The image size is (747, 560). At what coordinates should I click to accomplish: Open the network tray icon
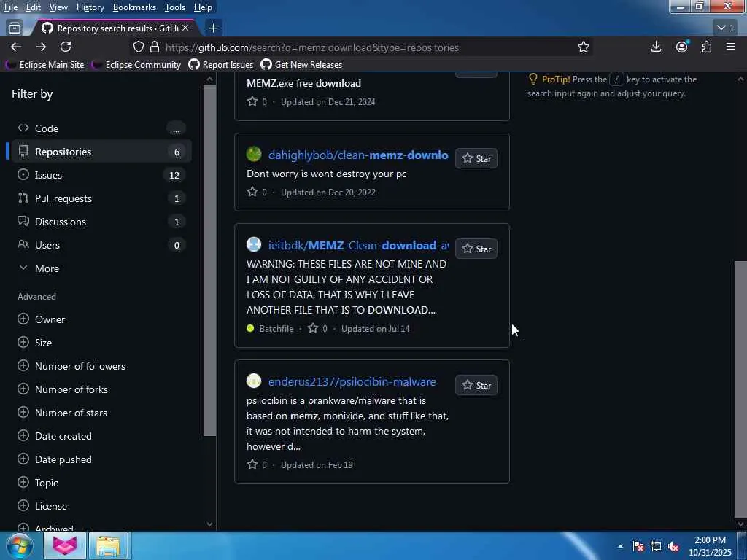tap(656, 546)
